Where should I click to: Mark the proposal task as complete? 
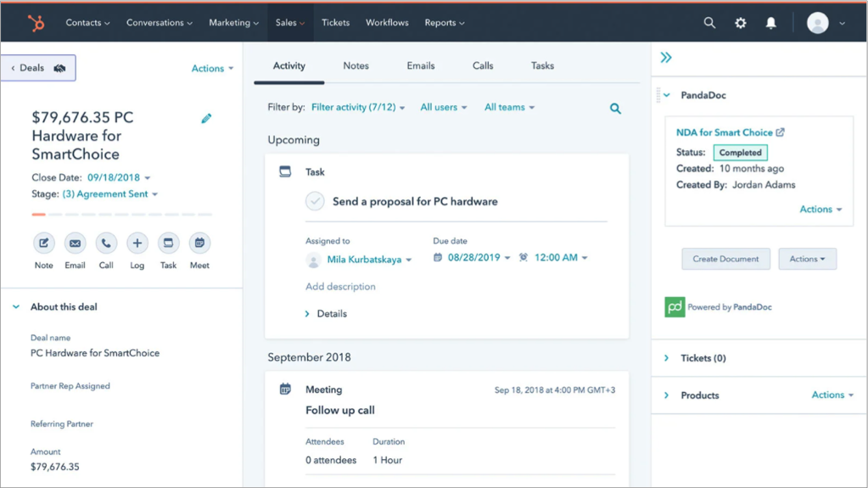point(315,201)
